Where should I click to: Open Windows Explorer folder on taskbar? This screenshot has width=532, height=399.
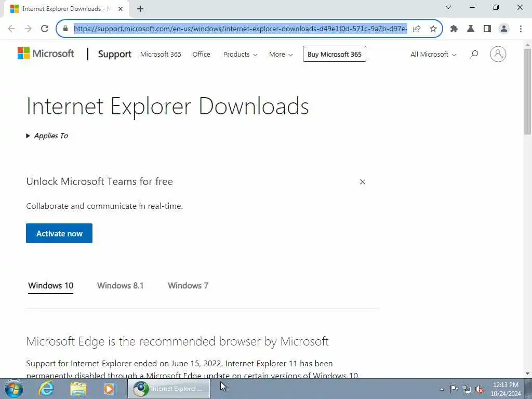pyautogui.click(x=78, y=389)
